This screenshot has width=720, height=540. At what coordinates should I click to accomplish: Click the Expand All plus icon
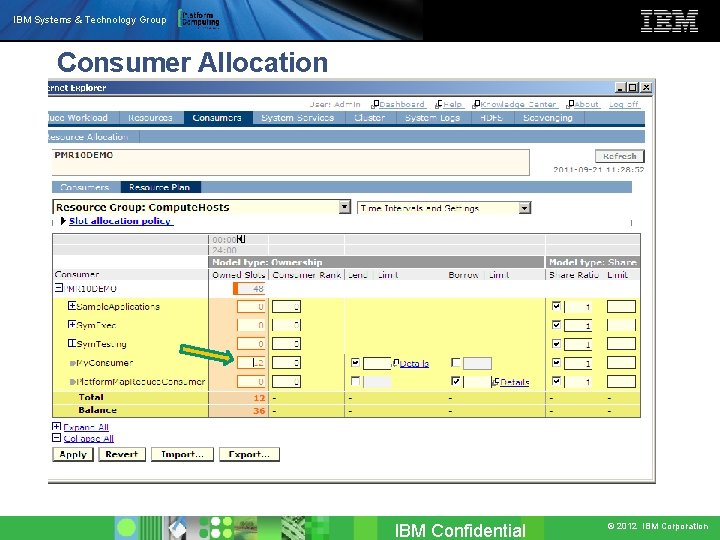click(56, 427)
